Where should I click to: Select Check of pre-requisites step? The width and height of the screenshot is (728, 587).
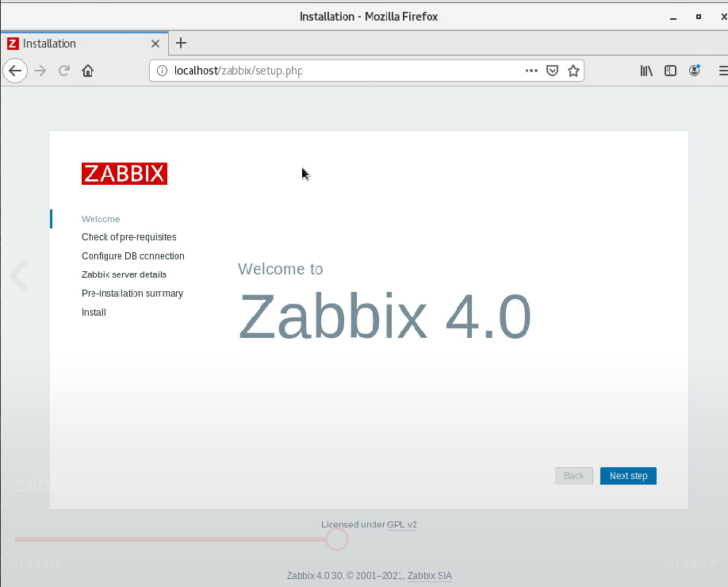(129, 237)
